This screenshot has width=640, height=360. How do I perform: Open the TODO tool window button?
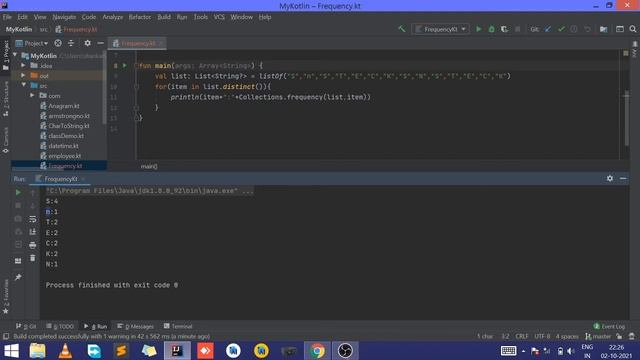pos(60,326)
